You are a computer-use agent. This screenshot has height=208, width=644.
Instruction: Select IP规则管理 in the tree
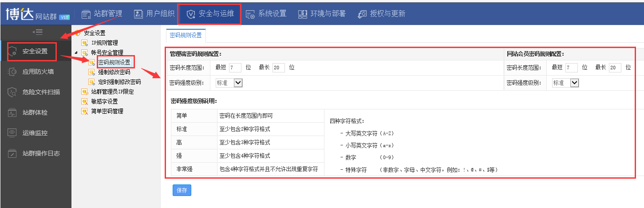104,43
